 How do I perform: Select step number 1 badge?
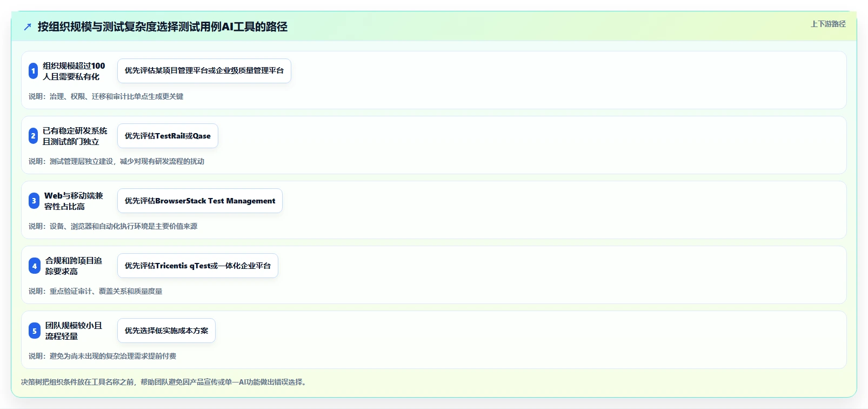(x=34, y=71)
